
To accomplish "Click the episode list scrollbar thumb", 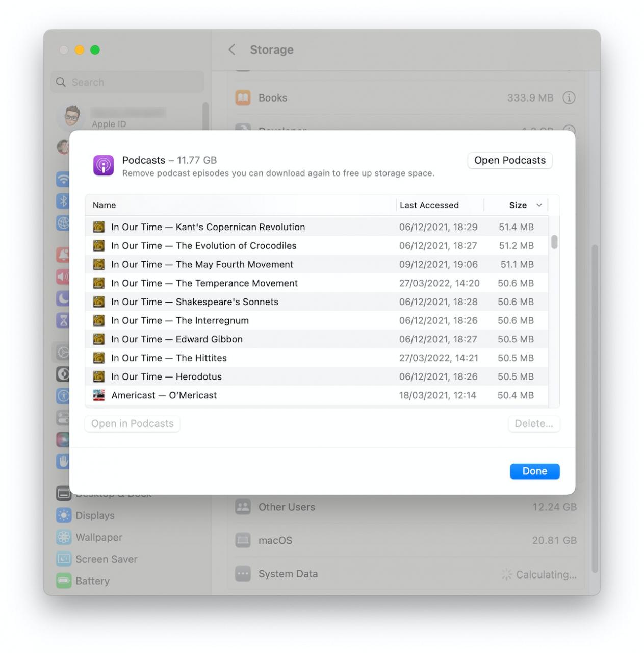I will click(554, 242).
